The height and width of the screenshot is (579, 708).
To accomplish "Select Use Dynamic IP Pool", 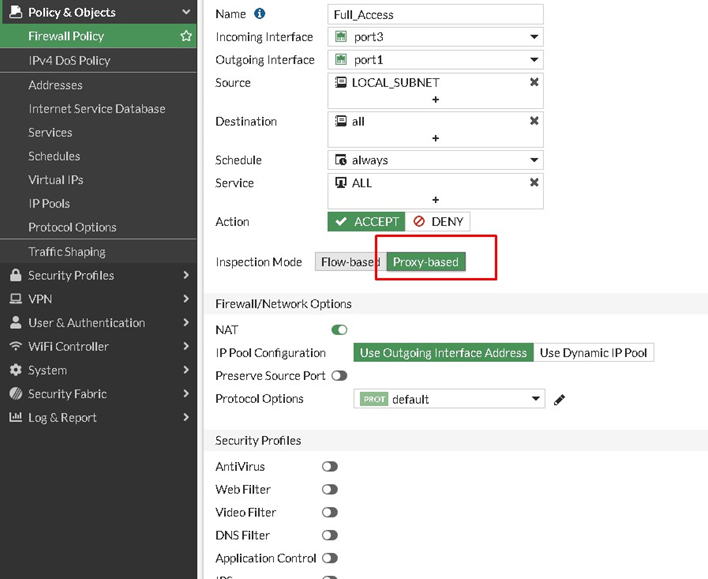I will 593,353.
